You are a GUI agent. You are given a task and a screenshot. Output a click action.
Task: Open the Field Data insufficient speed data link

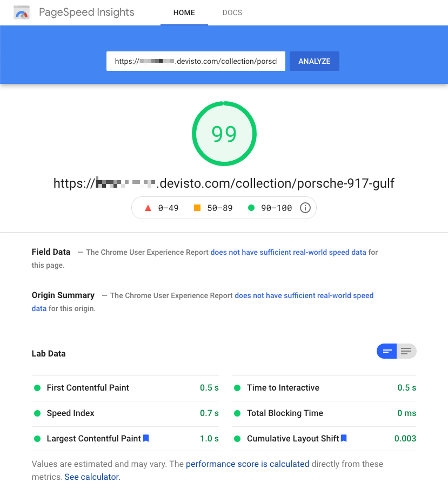pyautogui.click(x=288, y=252)
